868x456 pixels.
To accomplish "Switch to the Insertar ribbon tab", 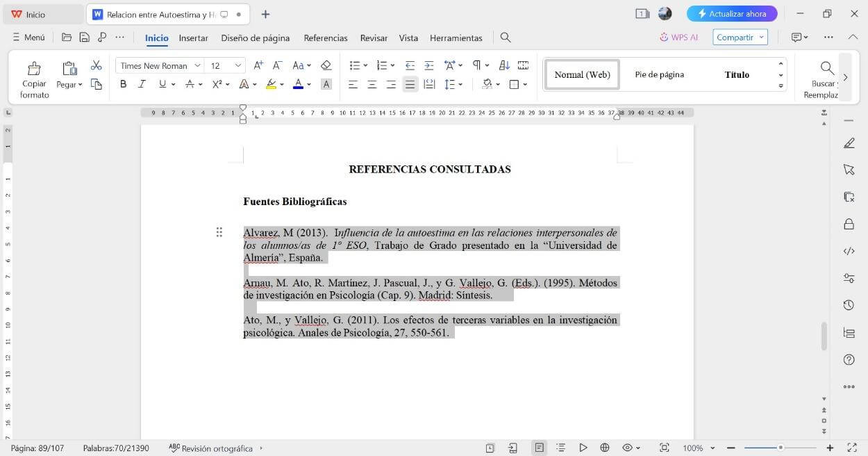I will 193,38.
